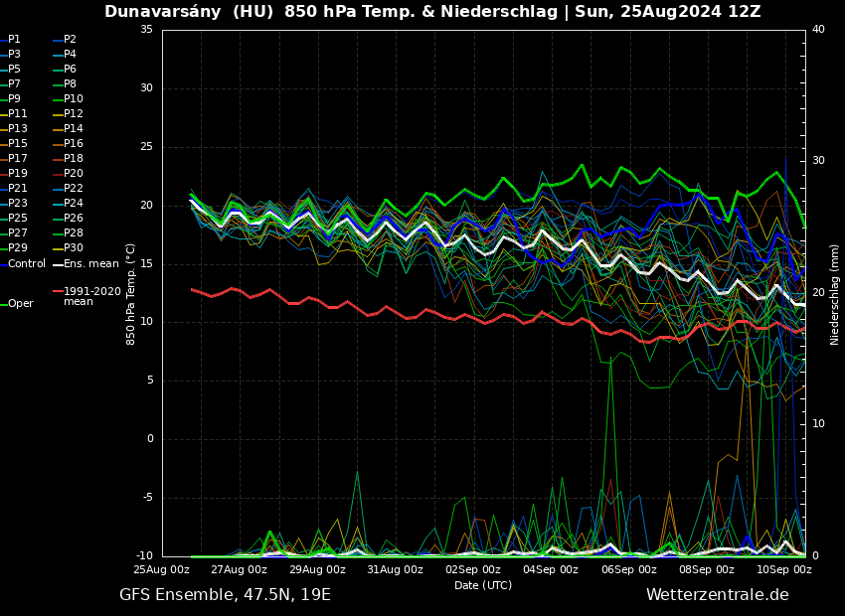Click the P1 legend entry
The width and height of the screenshot is (845, 616).
coord(14,40)
